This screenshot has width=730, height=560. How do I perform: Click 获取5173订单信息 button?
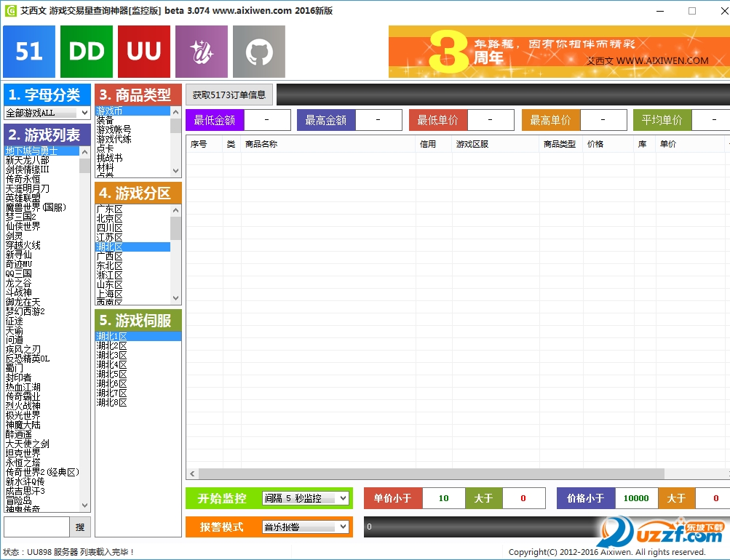[x=229, y=95]
